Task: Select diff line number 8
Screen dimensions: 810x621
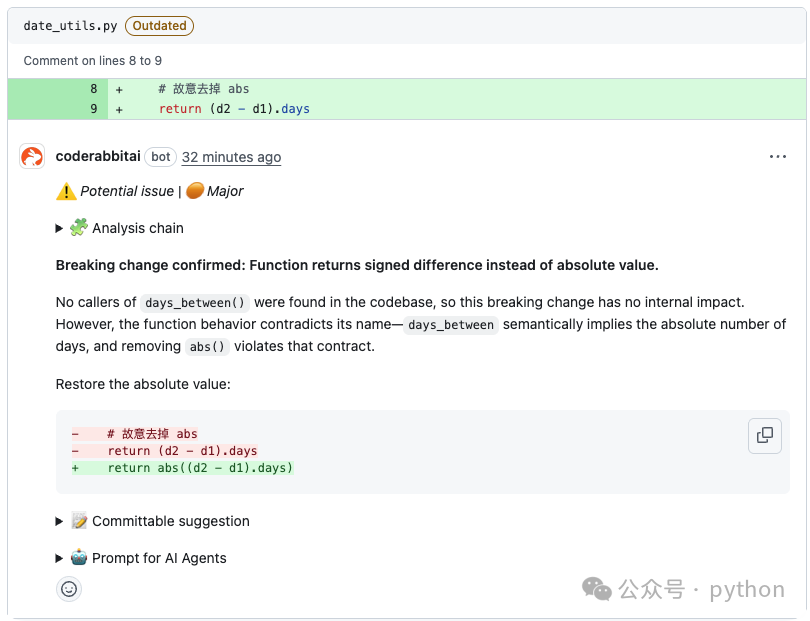Action: [94, 89]
